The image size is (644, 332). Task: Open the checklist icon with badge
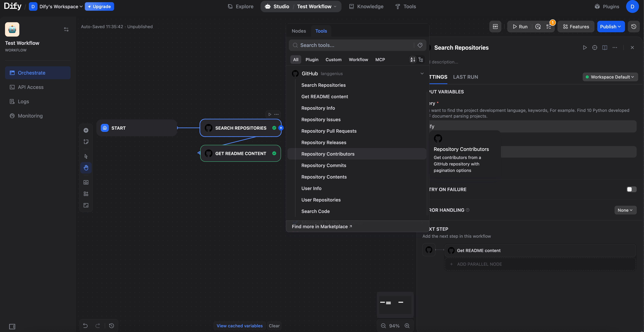(549, 27)
